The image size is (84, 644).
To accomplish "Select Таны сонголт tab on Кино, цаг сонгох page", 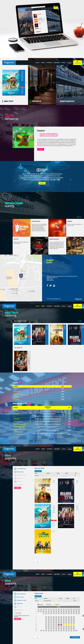I will (x=38, y=471).
